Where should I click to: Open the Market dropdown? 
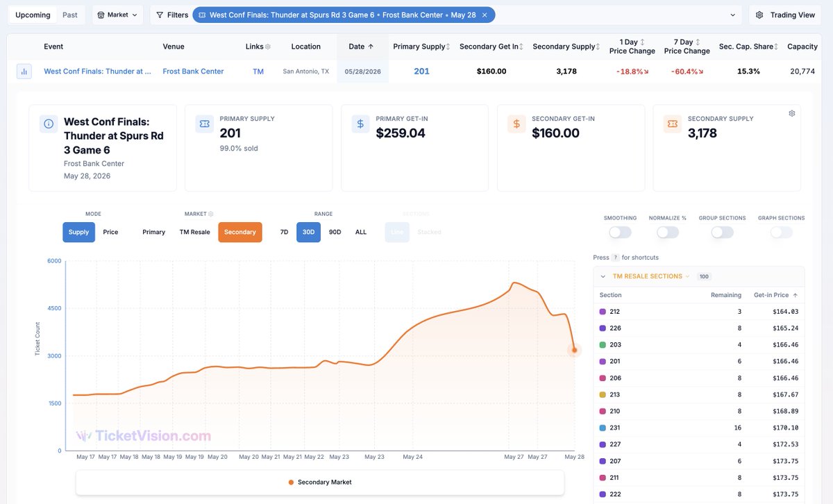pyautogui.click(x=117, y=15)
